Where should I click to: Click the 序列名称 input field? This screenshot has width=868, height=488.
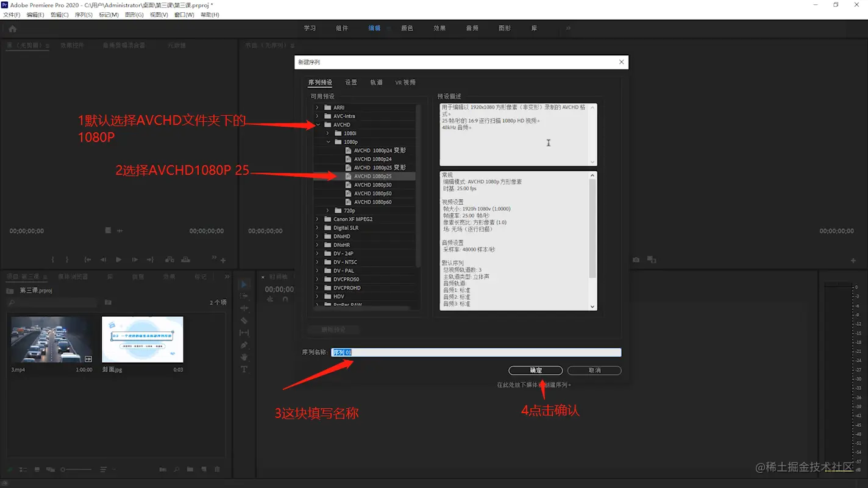[x=476, y=352]
